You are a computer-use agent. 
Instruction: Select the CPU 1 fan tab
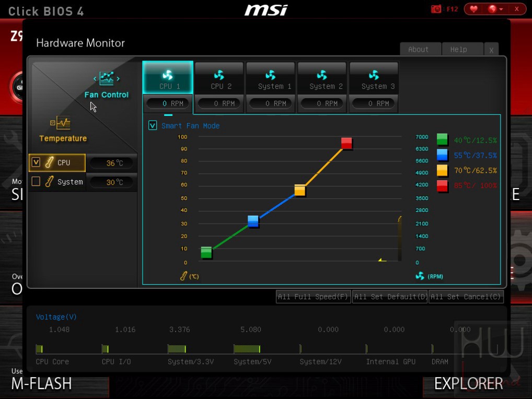click(168, 78)
